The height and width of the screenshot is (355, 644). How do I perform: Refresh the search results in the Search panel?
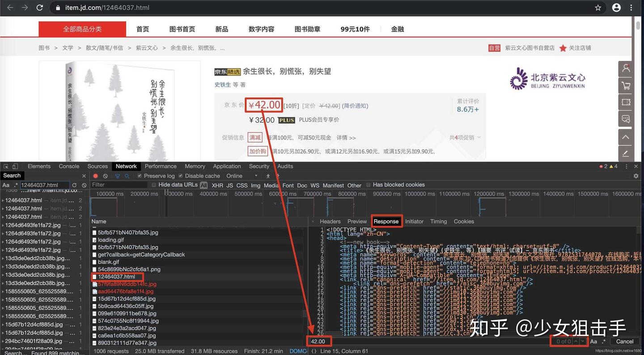74,185
